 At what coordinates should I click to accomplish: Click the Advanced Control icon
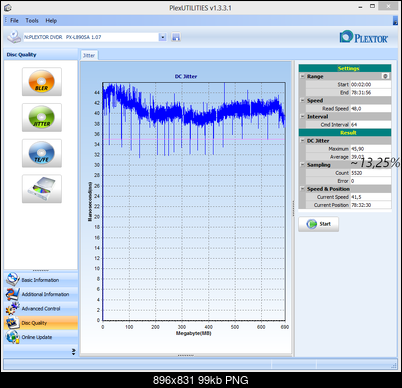(x=13, y=309)
